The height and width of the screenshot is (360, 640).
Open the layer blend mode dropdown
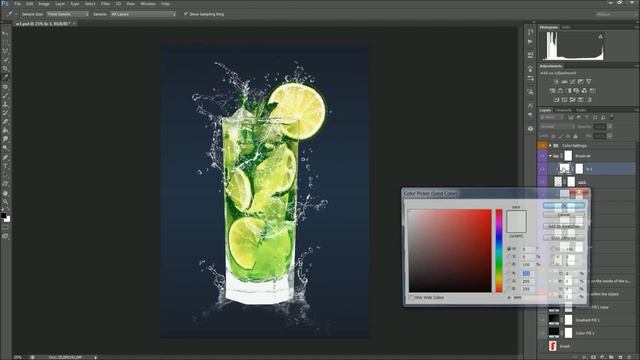pyautogui.click(x=557, y=127)
